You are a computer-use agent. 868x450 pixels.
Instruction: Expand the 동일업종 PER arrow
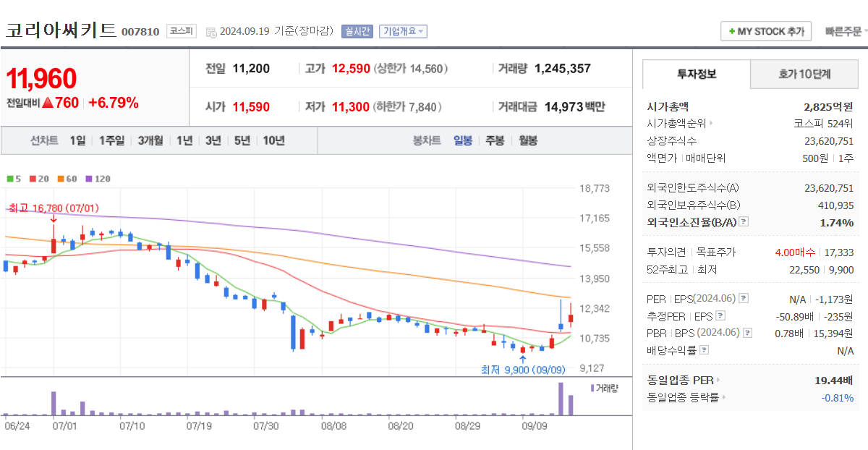click(x=718, y=380)
